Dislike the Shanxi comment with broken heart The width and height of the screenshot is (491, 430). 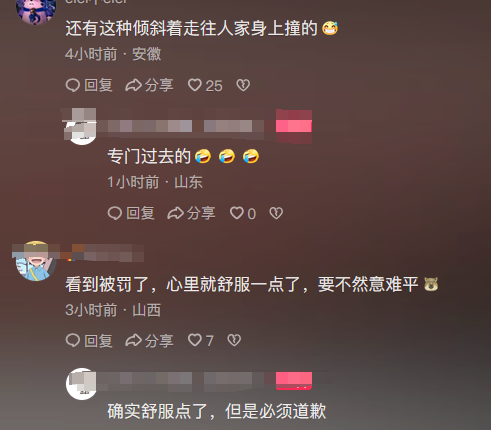point(234,341)
